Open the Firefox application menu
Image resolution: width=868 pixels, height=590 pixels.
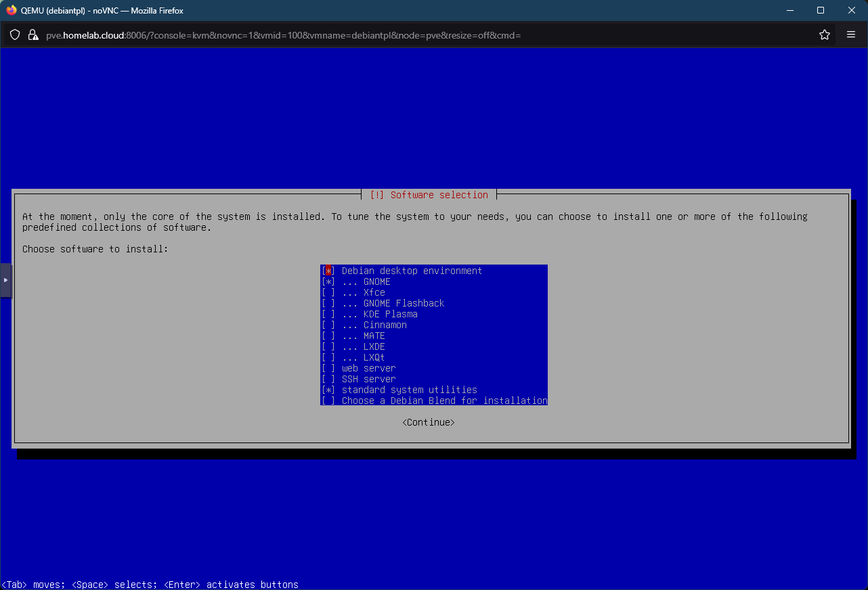point(851,35)
